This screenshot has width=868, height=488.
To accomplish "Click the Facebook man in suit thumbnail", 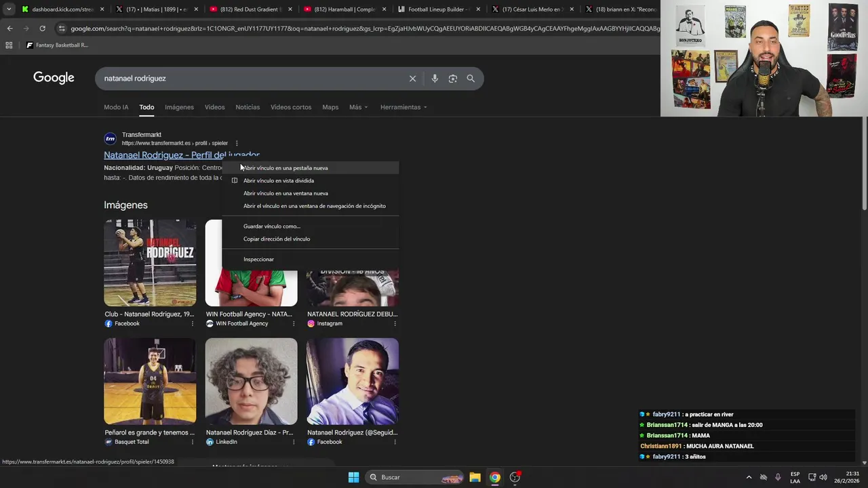I will [x=353, y=381].
